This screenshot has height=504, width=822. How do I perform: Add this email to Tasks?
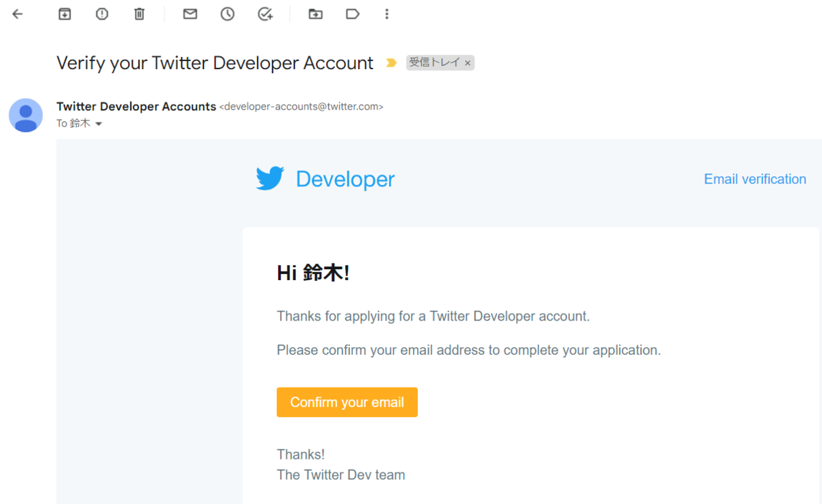coord(265,14)
